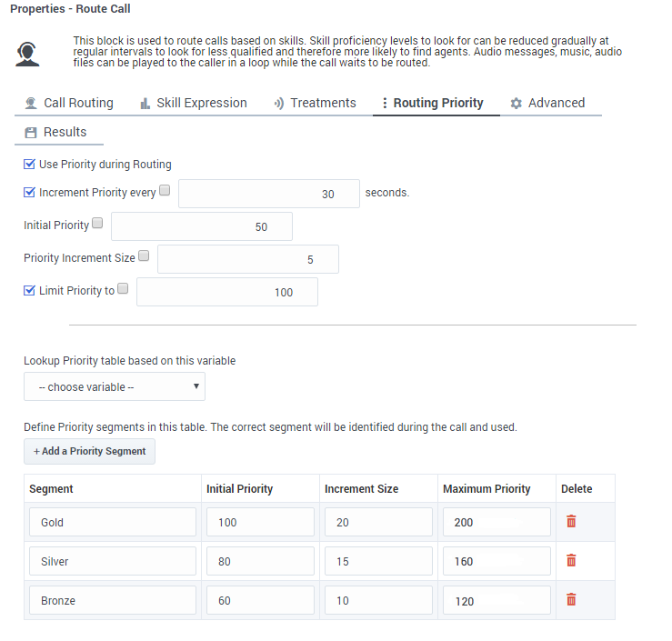The width and height of the screenshot is (672, 641).
Task: Tick the variable checkbox beside Initial Priority
Action: pos(97,223)
